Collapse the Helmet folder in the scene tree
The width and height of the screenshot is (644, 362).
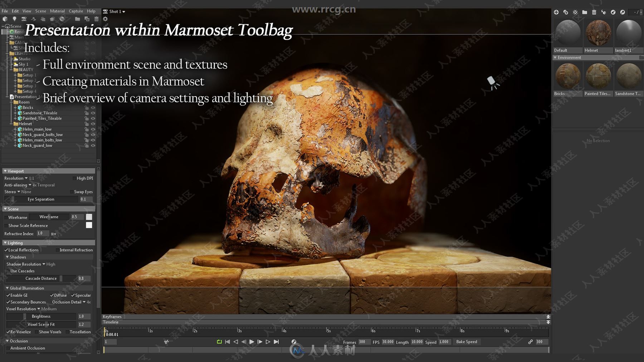pos(12,124)
